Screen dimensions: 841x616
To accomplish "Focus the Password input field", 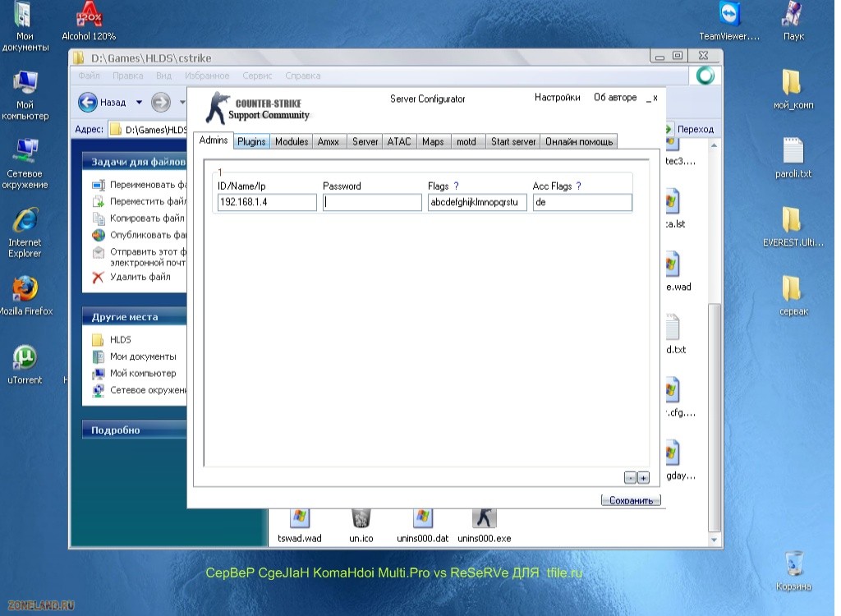I will pos(372,202).
